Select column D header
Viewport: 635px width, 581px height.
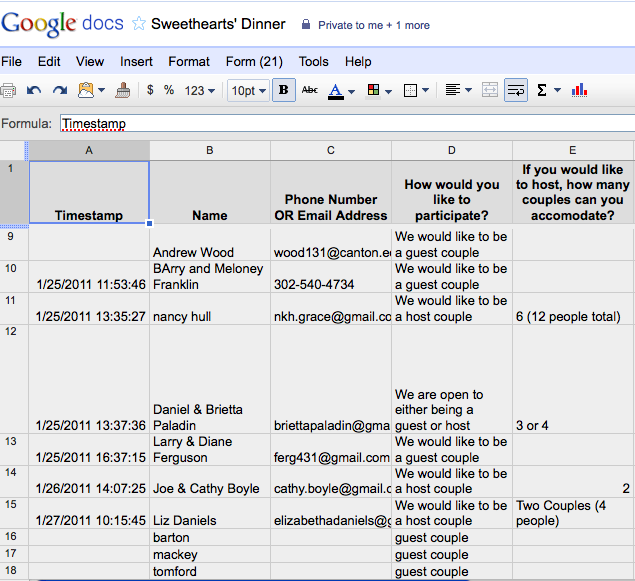point(452,150)
